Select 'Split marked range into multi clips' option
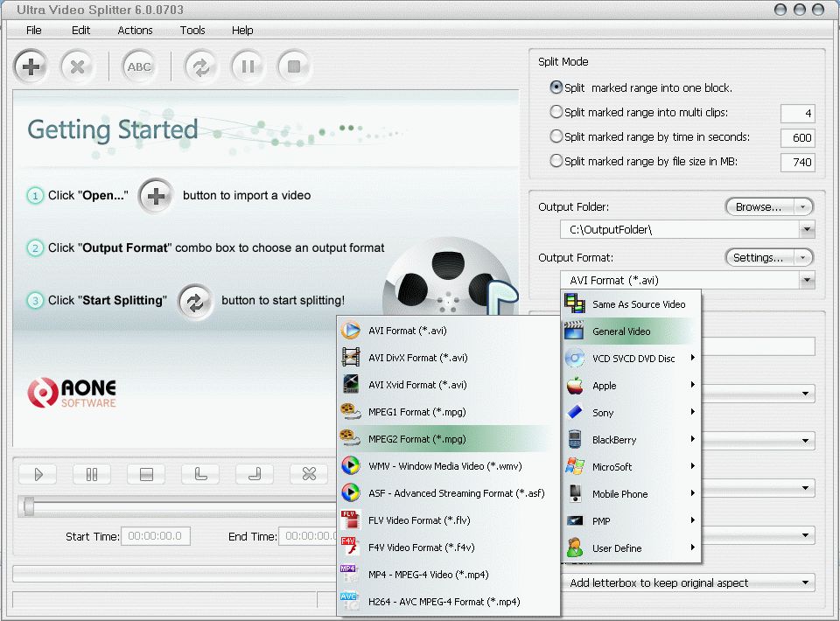 coord(556,112)
